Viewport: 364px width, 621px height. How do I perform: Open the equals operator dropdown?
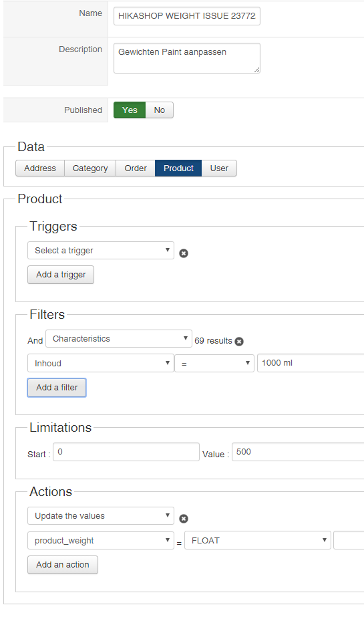(214, 364)
